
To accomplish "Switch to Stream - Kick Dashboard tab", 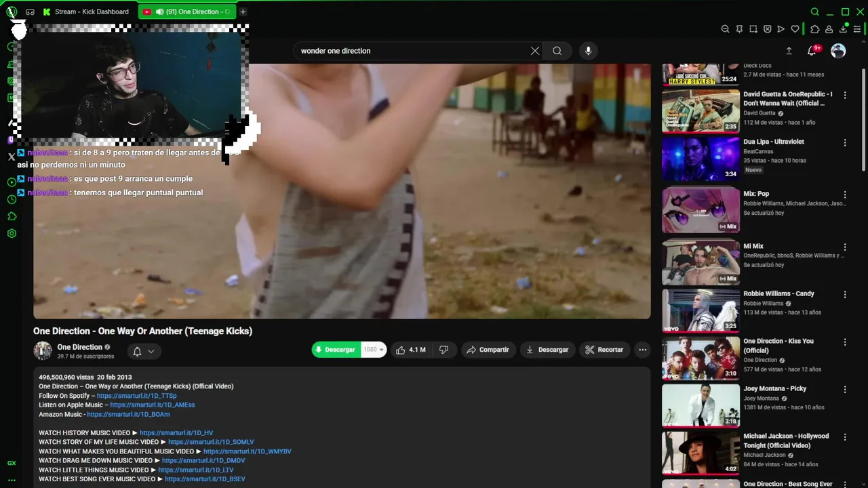I will coord(87,12).
